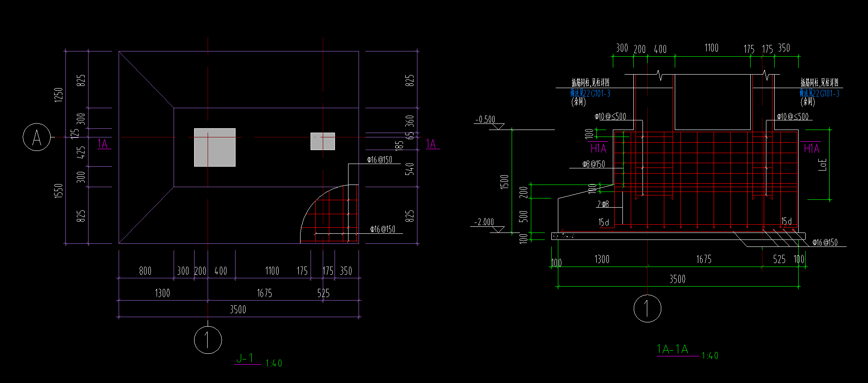Click the right 15d bend length label
Screen dimensions: 868x383
tap(786, 221)
